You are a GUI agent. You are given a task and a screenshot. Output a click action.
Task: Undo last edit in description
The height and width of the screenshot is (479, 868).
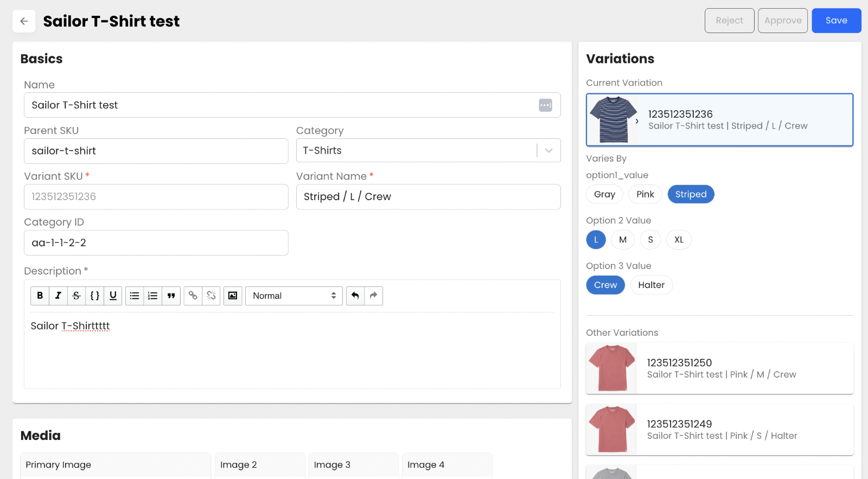click(355, 296)
